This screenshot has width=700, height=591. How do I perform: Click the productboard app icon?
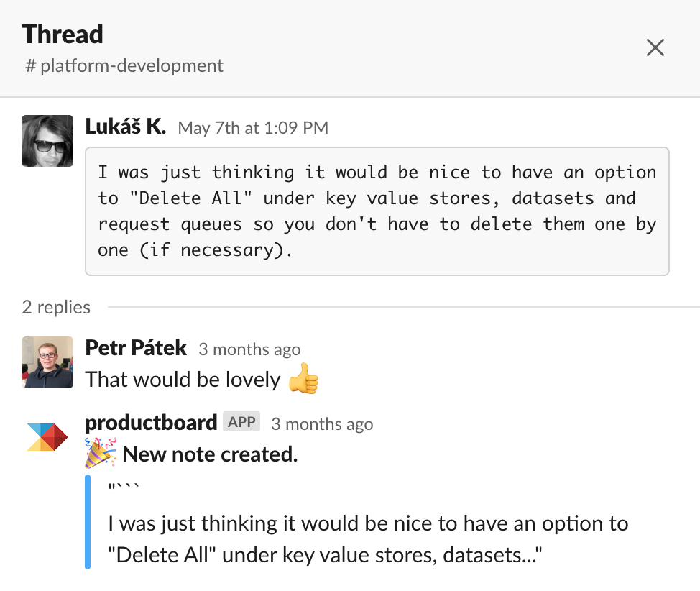coord(47,436)
